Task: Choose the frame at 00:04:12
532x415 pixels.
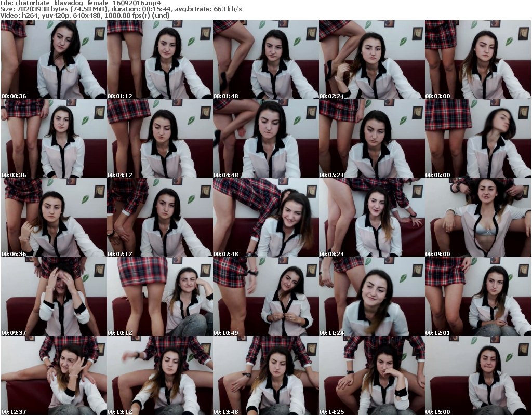Action: pos(160,139)
